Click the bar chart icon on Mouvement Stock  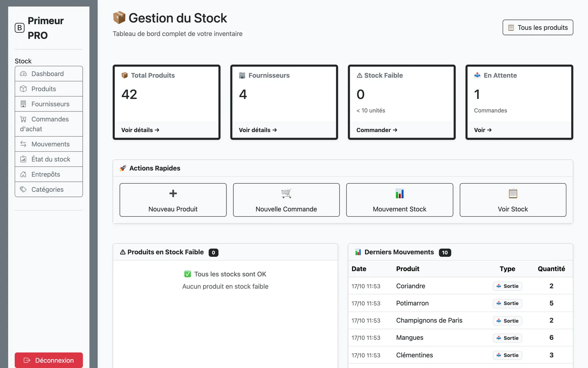click(x=399, y=193)
